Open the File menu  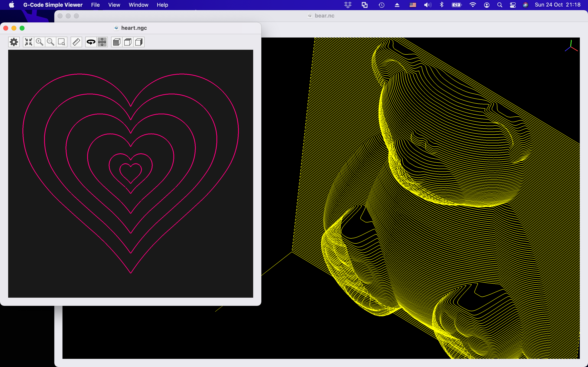[95, 5]
